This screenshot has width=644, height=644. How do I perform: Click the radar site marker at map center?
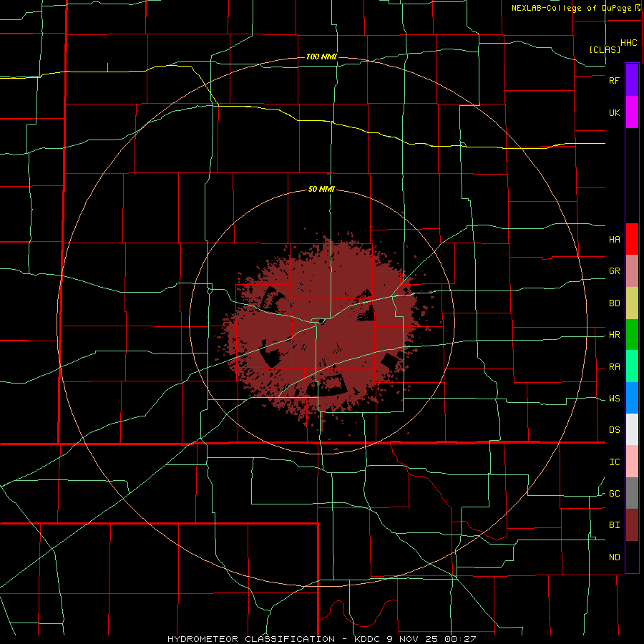[x=321, y=321]
